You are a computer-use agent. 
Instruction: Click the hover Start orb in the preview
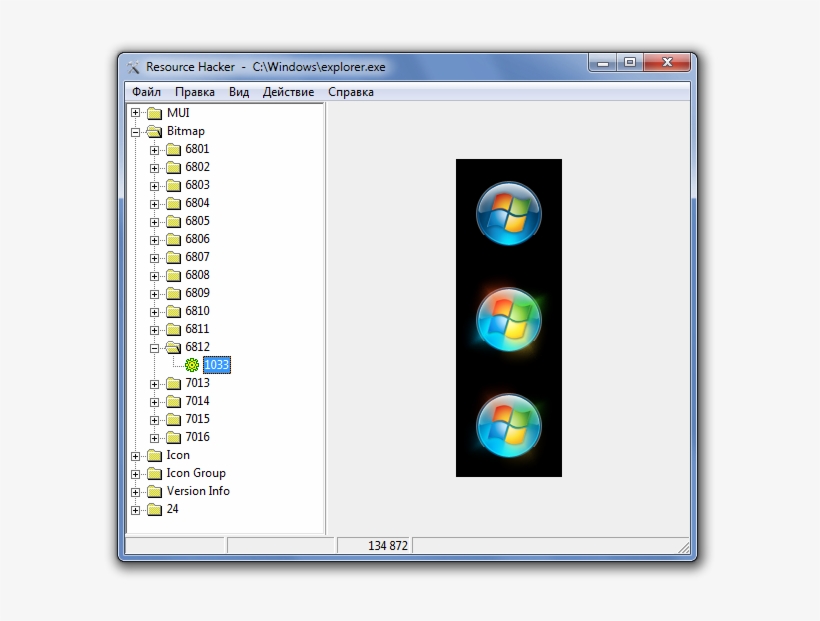click(x=508, y=319)
